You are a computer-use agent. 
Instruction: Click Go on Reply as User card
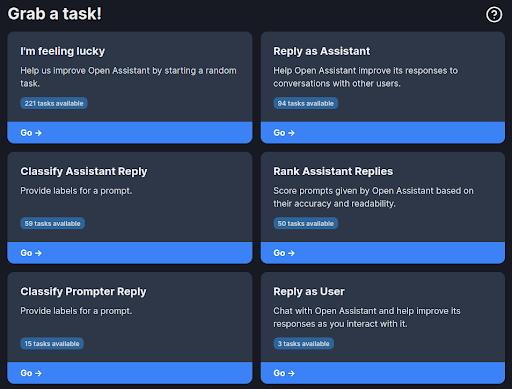[x=383, y=373]
